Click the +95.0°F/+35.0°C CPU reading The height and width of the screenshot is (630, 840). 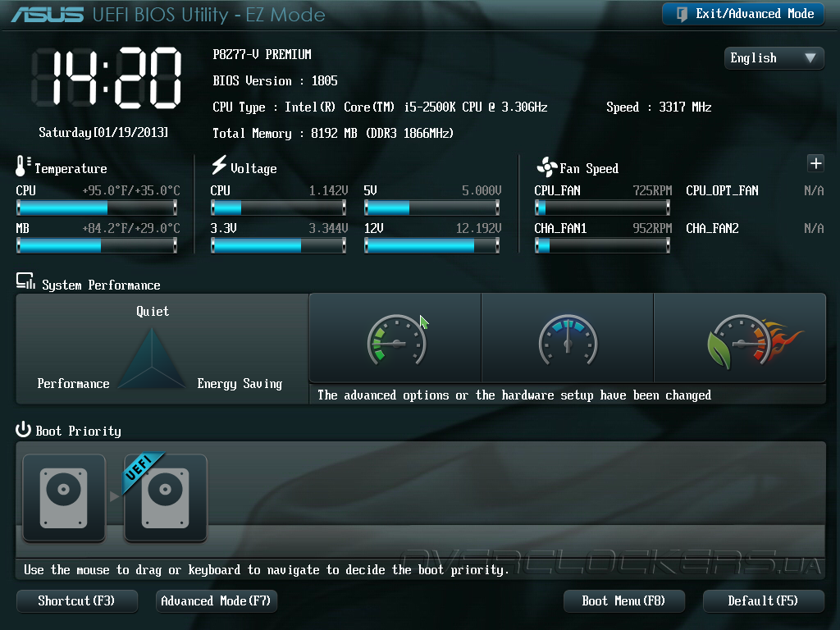[131, 190]
